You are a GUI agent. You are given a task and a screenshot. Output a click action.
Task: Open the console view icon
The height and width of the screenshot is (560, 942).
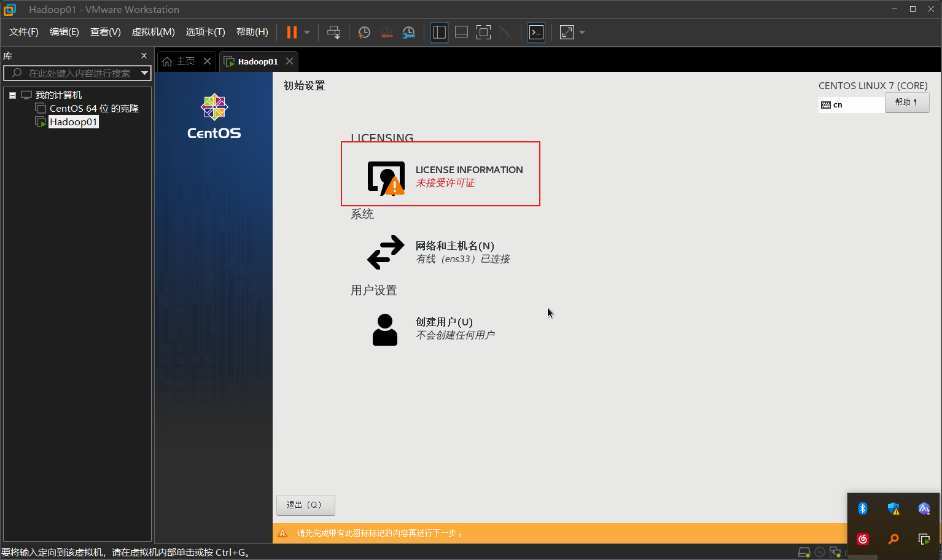pyautogui.click(x=536, y=33)
